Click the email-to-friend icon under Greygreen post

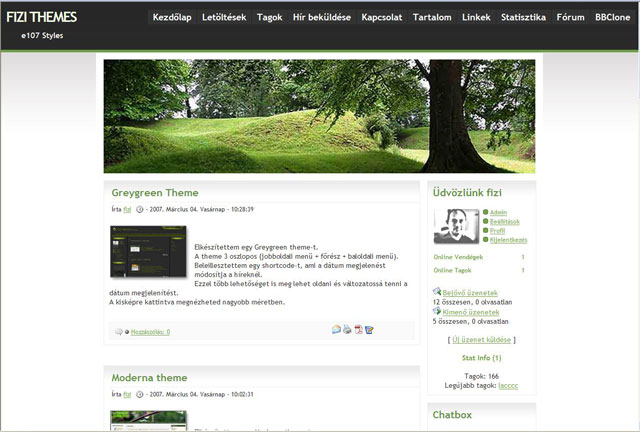(336, 329)
